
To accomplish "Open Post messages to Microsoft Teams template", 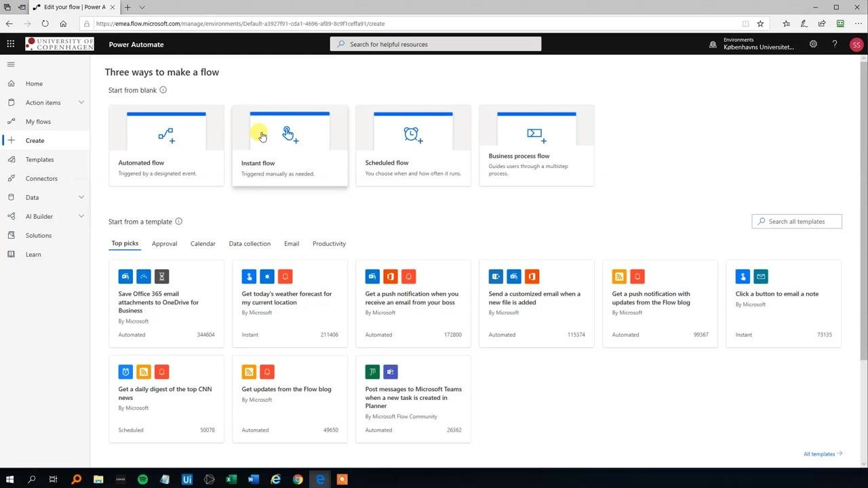I will click(413, 399).
